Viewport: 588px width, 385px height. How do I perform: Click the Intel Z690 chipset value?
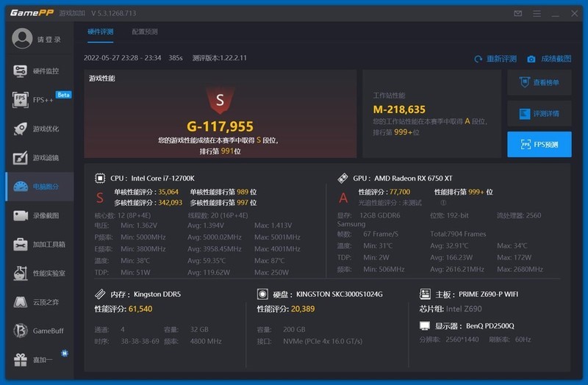(x=464, y=309)
